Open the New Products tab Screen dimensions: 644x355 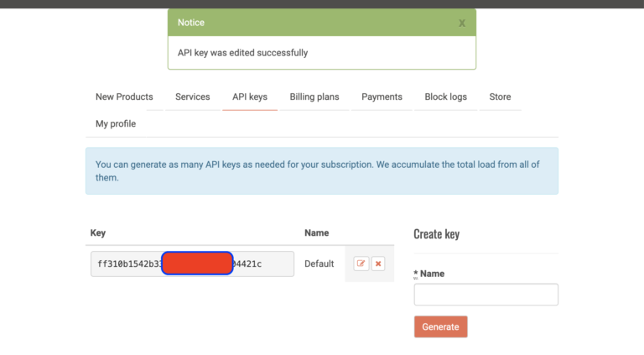point(124,97)
